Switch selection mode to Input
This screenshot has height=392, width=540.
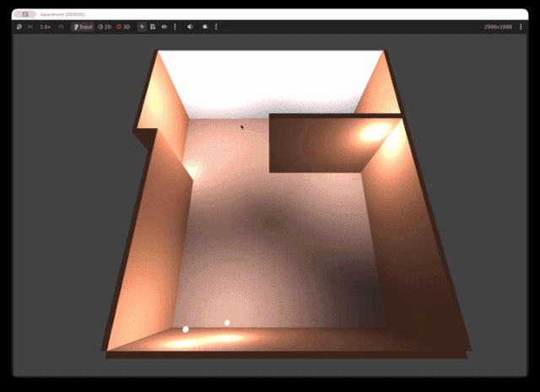point(83,27)
